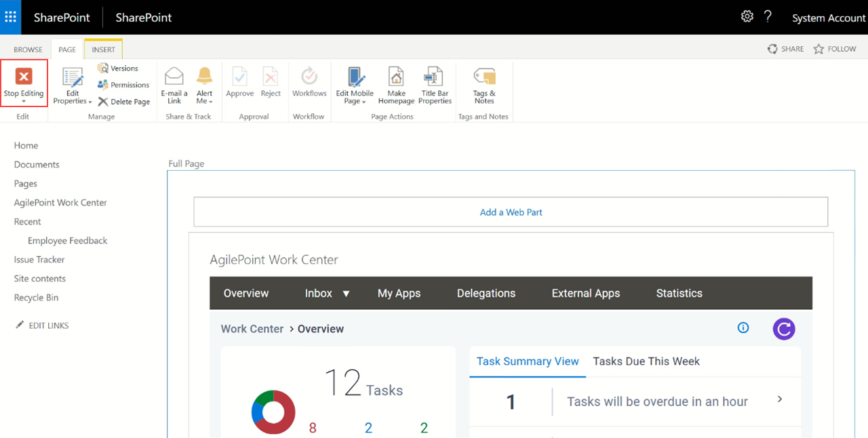Switch to the BROWSE ribbon tab

click(28, 49)
